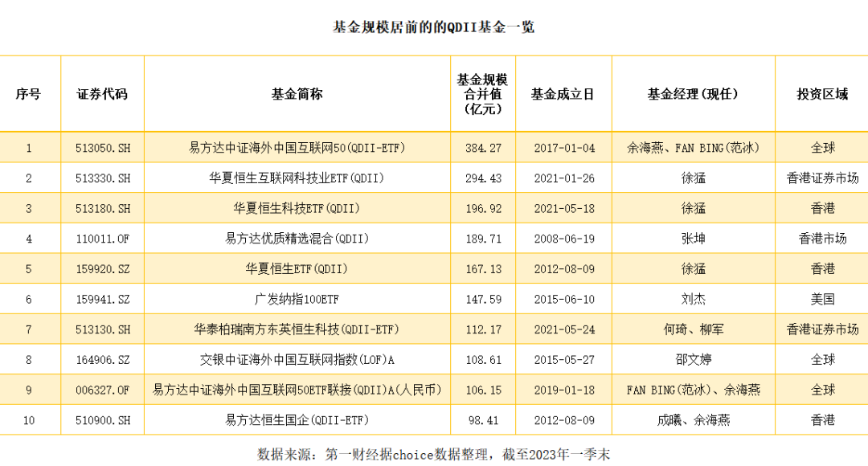
Task: Click security code 006327.OF
Action: pos(103,390)
